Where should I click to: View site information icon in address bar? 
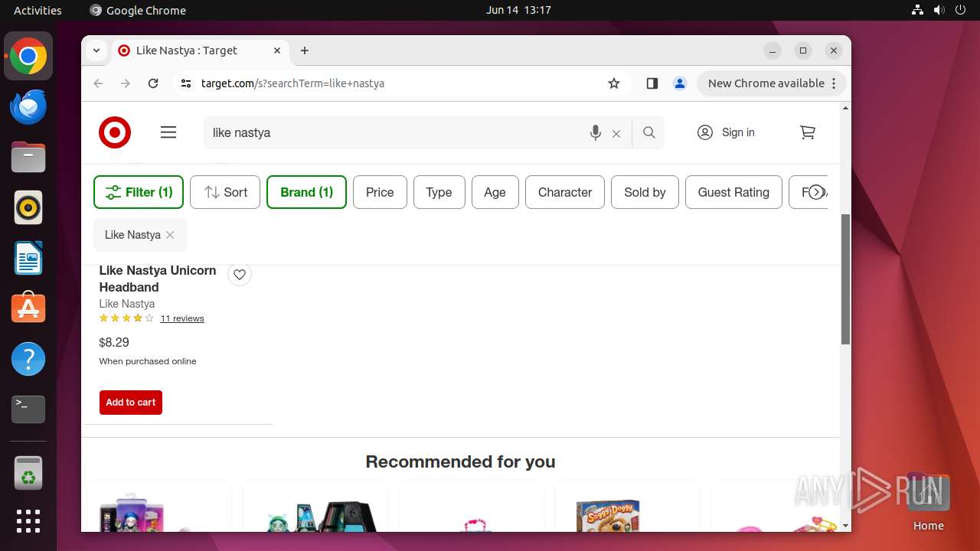pos(186,83)
